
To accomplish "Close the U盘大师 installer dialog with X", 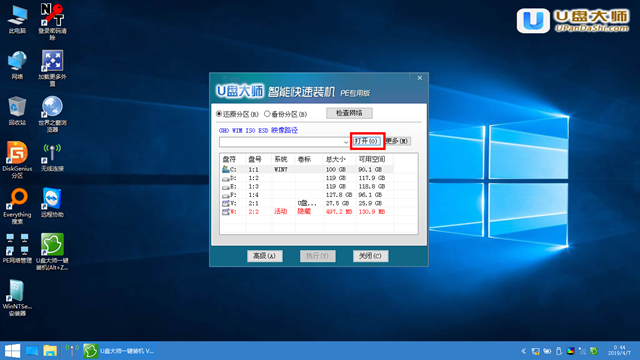I will pyautogui.click(x=420, y=78).
